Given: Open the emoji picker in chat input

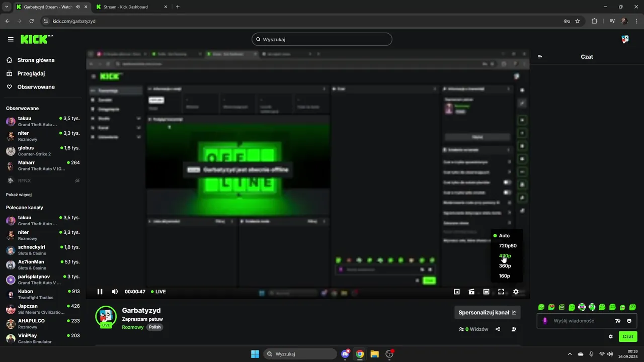Looking at the screenshot, I should (x=629, y=321).
